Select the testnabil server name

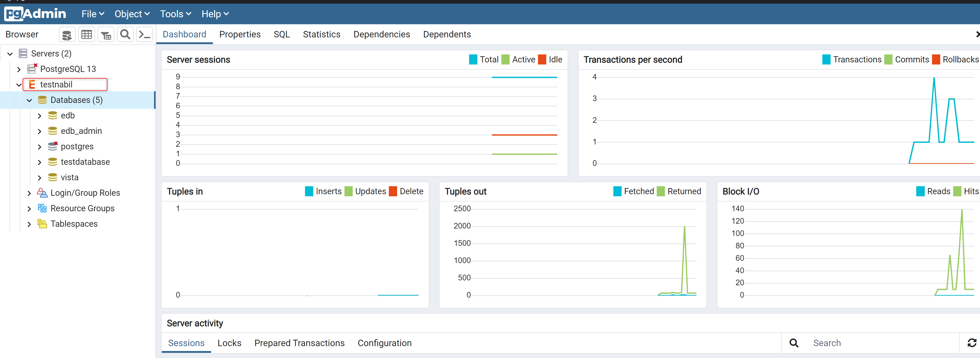click(x=56, y=84)
